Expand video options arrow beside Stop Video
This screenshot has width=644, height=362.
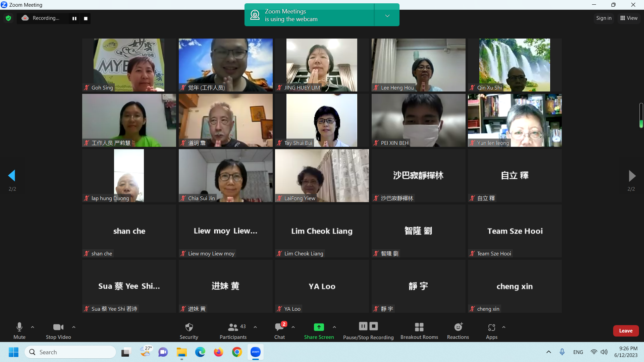(x=74, y=327)
